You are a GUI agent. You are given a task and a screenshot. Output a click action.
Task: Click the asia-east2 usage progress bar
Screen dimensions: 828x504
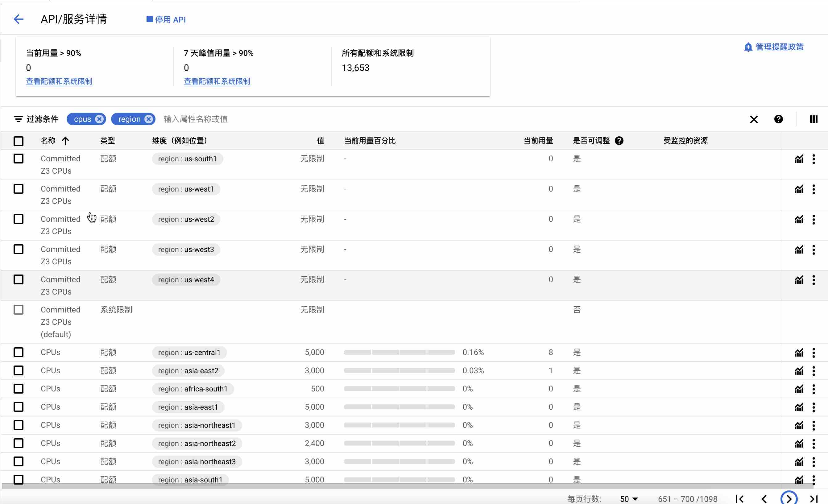pyautogui.click(x=399, y=370)
